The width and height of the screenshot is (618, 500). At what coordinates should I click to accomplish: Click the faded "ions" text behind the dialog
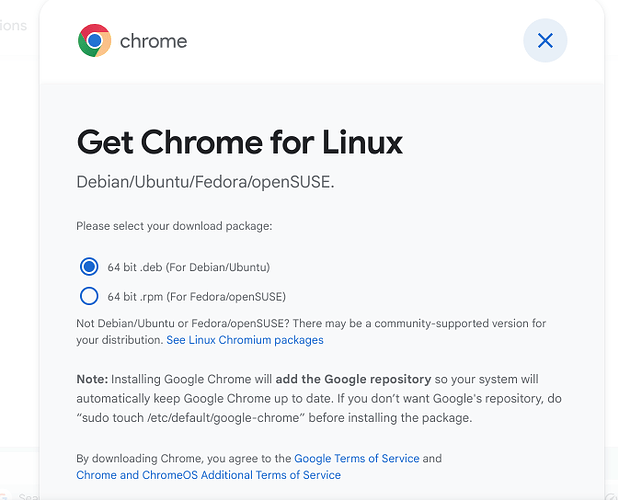[x=13, y=26]
